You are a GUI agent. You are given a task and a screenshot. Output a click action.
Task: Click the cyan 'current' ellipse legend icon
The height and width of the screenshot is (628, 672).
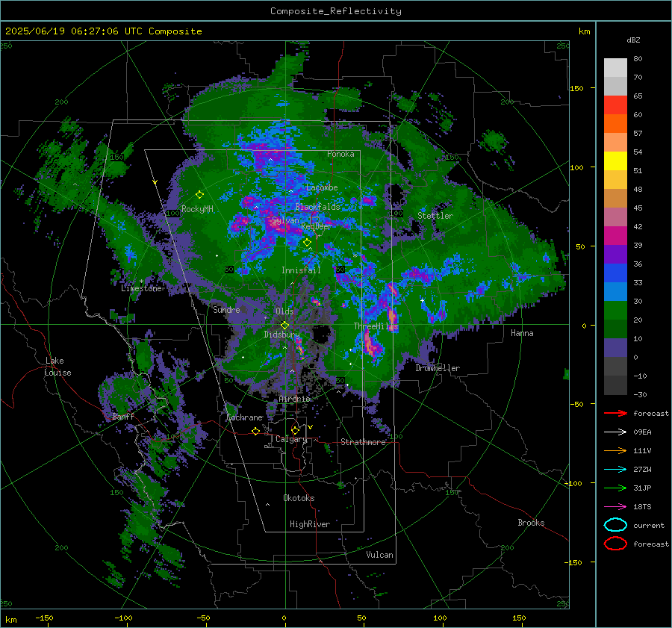point(615,525)
